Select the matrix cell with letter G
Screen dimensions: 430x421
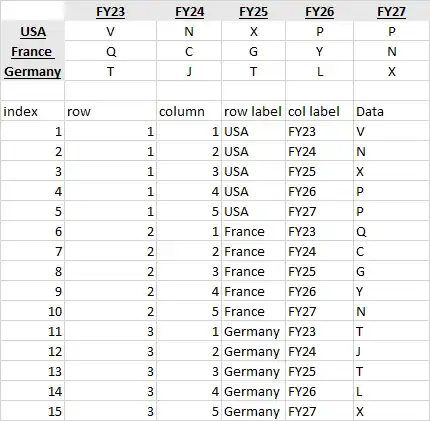click(x=253, y=51)
